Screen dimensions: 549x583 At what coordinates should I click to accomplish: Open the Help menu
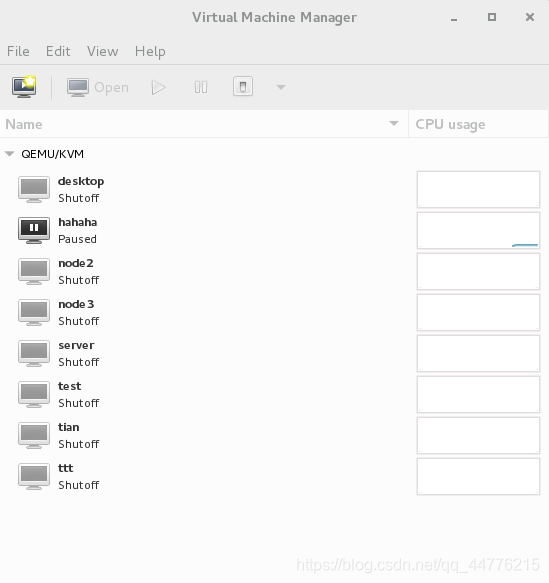click(x=150, y=51)
